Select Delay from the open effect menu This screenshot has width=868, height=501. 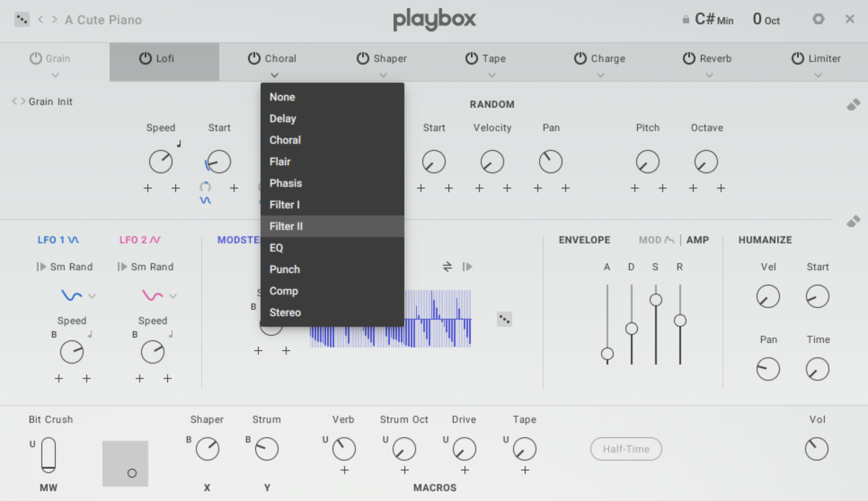coord(283,118)
